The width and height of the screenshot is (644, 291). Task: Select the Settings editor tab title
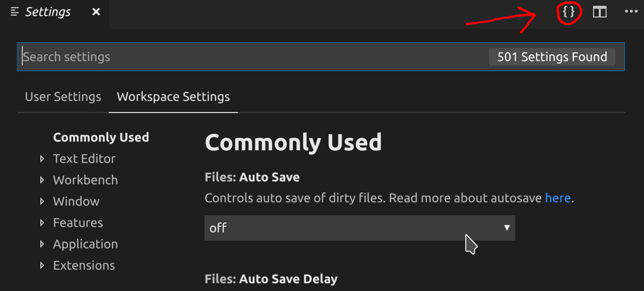[48, 13]
